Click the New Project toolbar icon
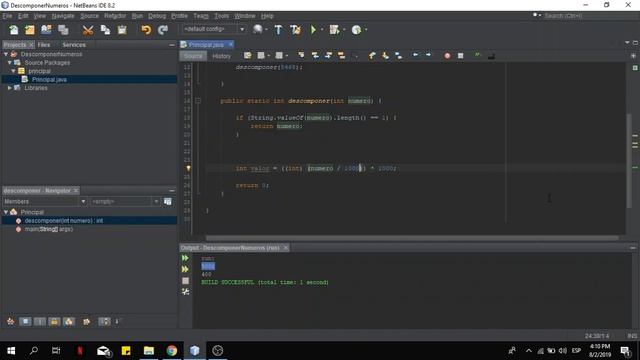Image resolution: width=640 pixels, height=360 pixels. point(30,30)
